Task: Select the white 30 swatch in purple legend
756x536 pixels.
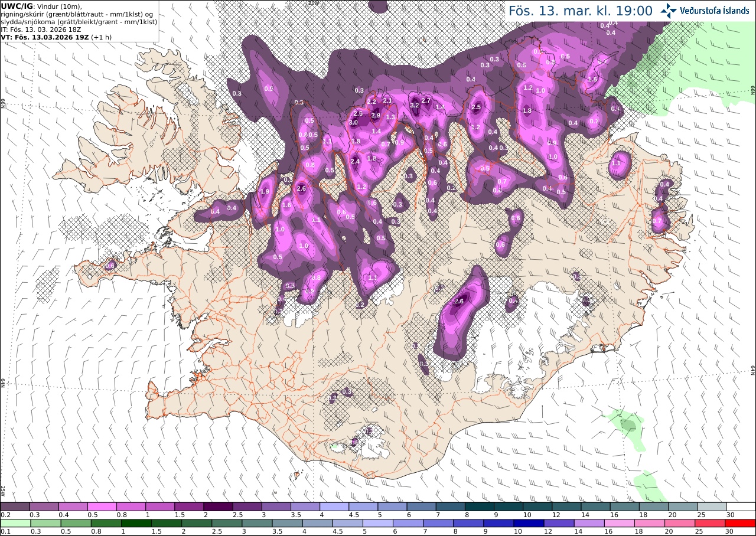Action: [741, 506]
